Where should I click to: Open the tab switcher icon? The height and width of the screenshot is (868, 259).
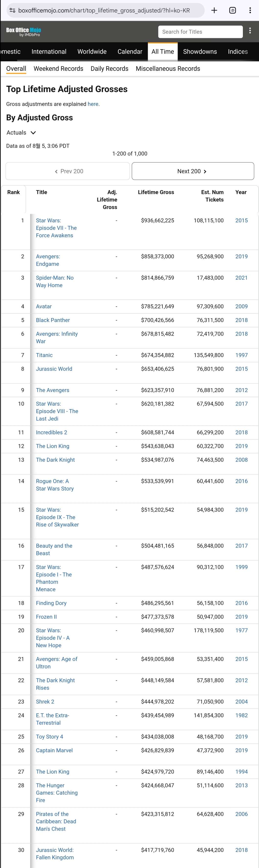[232, 11]
